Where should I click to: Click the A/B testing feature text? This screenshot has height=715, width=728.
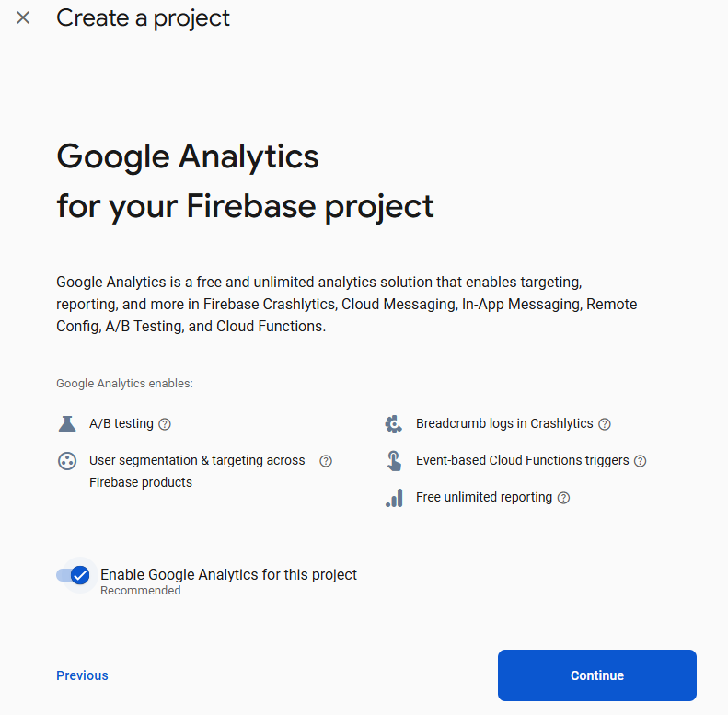tap(121, 424)
